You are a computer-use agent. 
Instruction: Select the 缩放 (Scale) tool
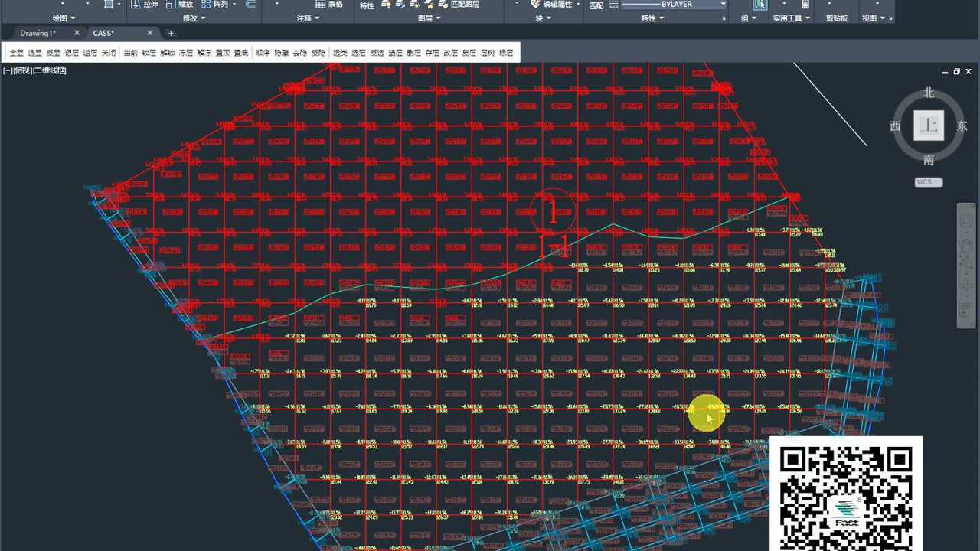pyautogui.click(x=171, y=5)
